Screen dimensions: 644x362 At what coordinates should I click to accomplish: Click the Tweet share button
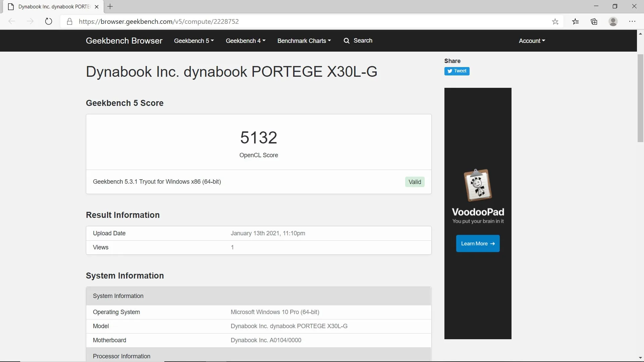[457, 71]
